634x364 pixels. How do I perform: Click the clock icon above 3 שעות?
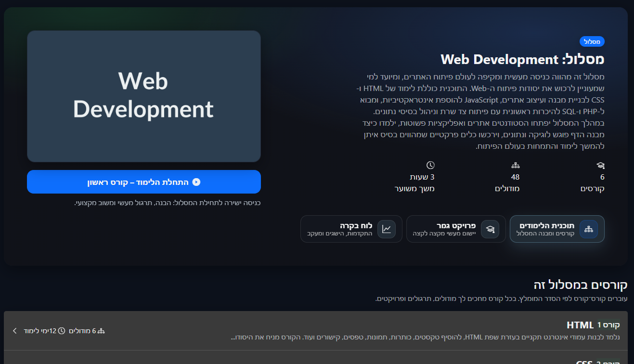430,165
